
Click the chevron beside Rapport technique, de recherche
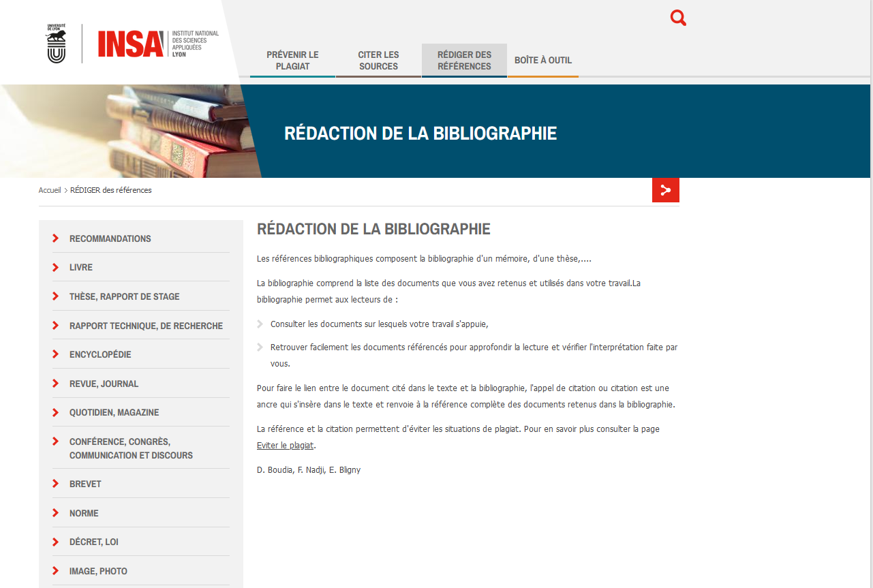[56, 326]
